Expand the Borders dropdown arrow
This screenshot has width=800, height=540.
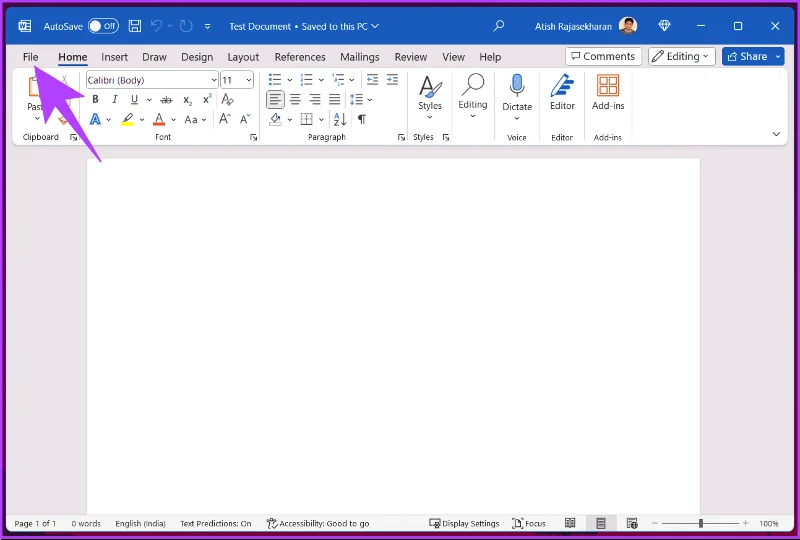[321, 120]
